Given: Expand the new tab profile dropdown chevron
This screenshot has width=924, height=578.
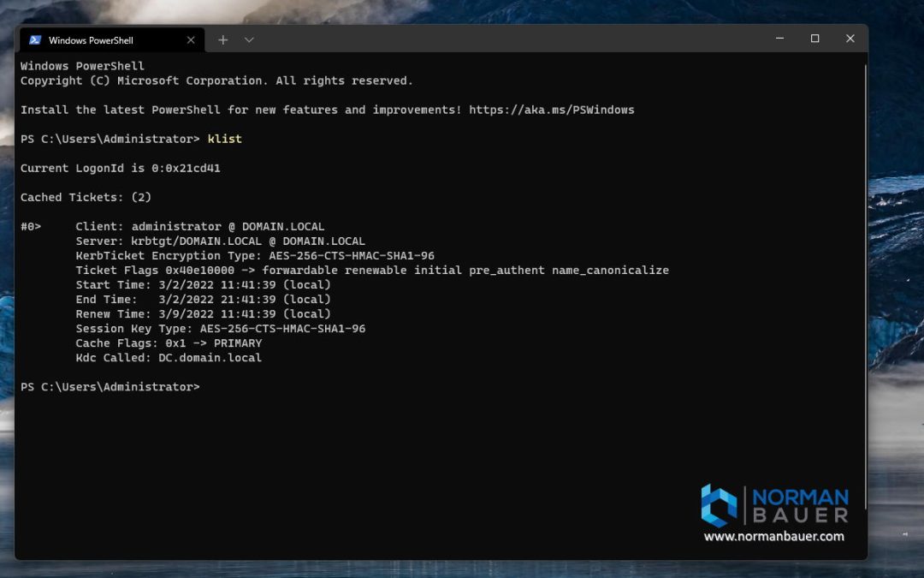Looking at the screenshot, I should point(249,40).
